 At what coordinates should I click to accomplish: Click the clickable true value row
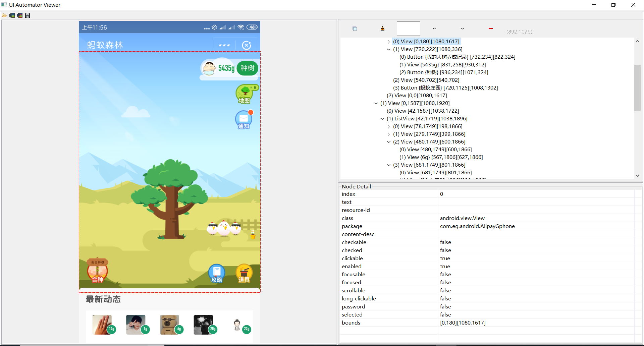pos(445,258)
